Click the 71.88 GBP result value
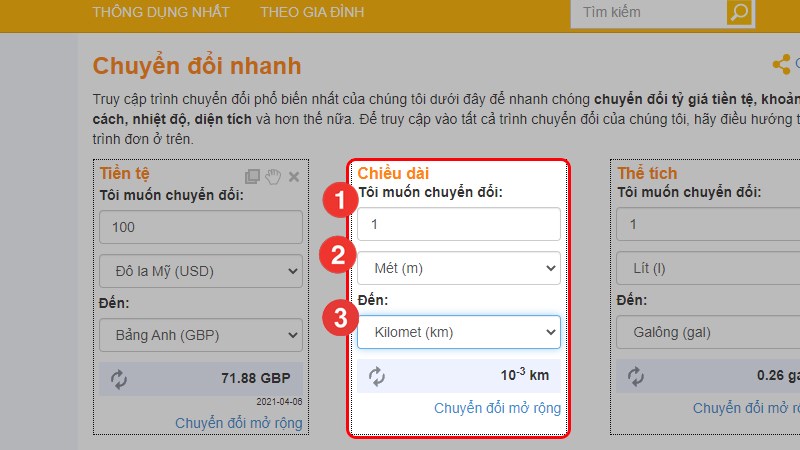The image size is (800, 450). (x=256, y=378)
